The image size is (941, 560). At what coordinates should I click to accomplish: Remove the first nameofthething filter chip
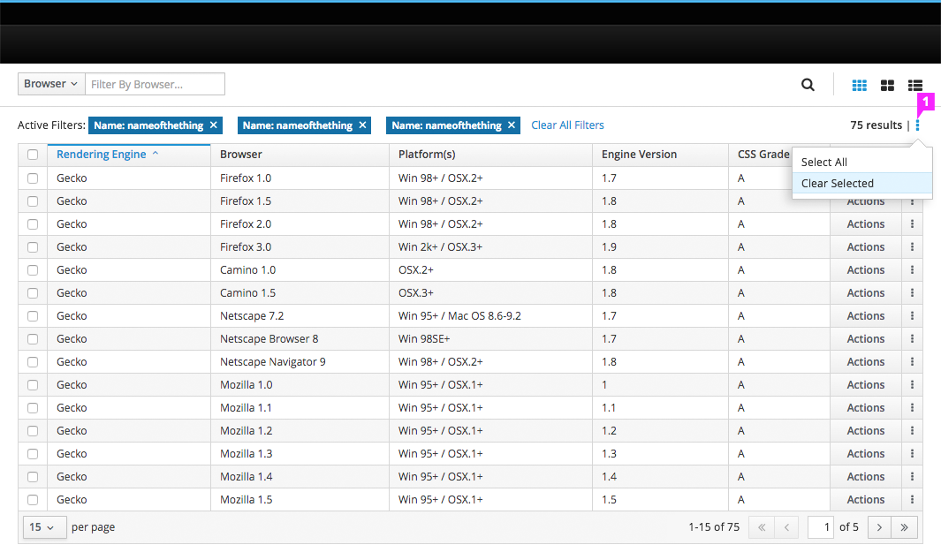(x=214, y=125)
